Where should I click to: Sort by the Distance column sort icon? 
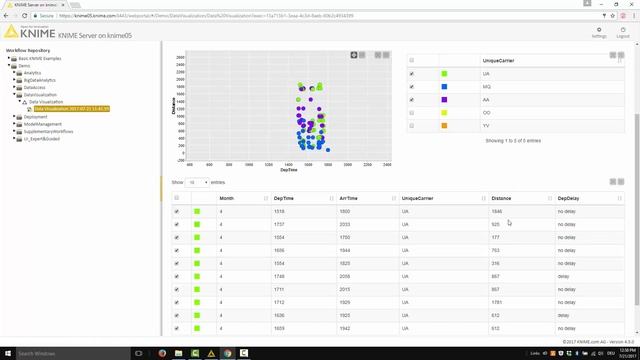coord(549,198)
